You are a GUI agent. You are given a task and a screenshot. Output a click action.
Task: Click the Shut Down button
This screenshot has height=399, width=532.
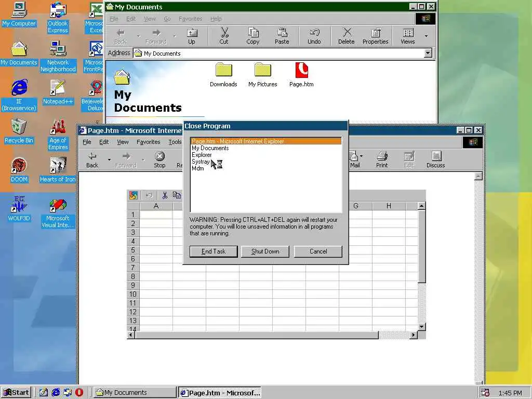pyautogui.click(x=265, y=251)
